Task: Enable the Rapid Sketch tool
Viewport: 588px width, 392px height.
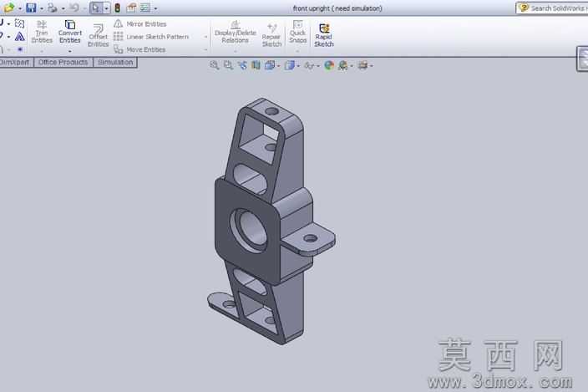Action: [x=324, y=36]
